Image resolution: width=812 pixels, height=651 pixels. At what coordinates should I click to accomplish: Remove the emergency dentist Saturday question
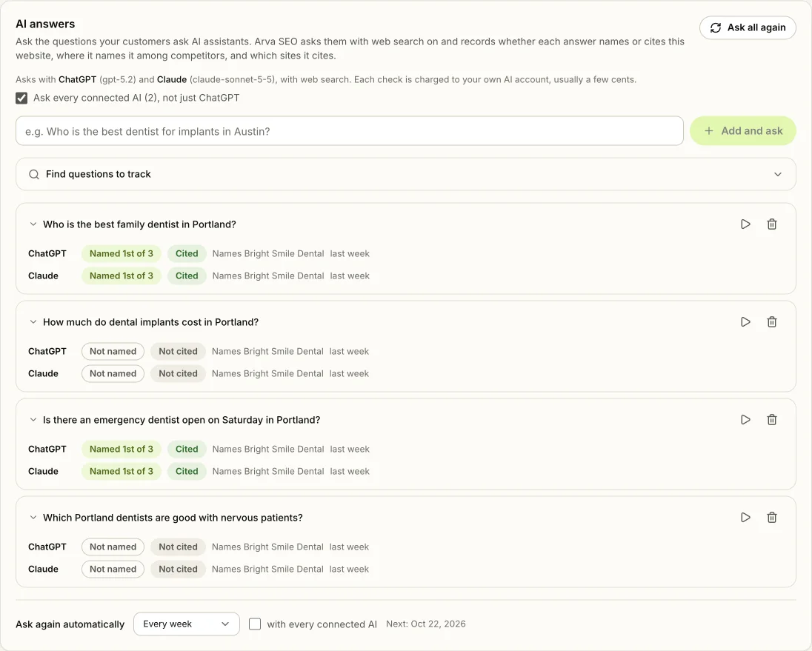click(771, 420)
